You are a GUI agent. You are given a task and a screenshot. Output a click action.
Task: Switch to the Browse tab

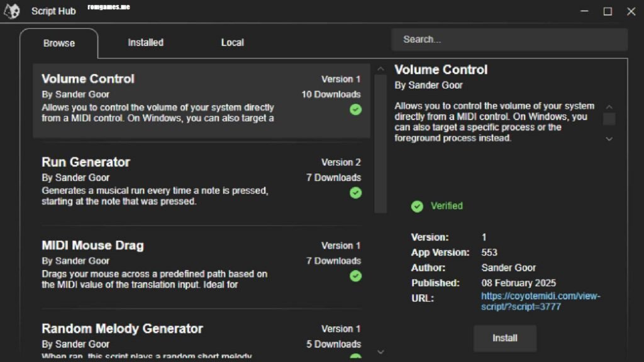click(x=58, y=43)
